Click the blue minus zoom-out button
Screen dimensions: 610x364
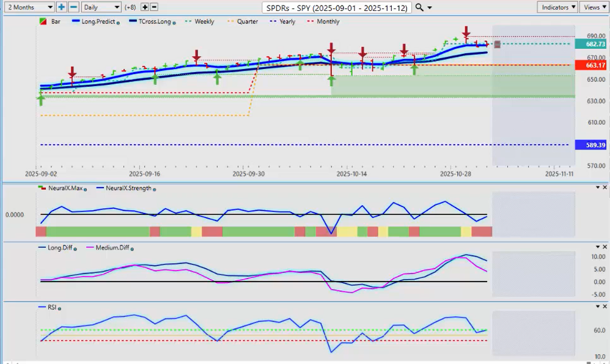pos(73,7)
